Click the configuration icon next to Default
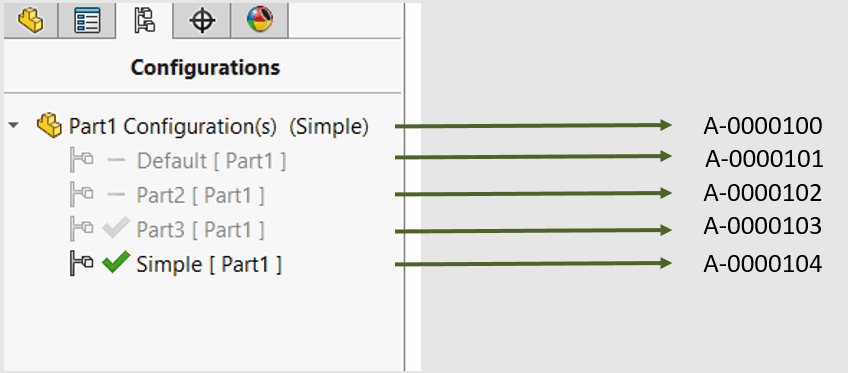The width and height of the screenshot is (848, 373). (x=81, y=160)
